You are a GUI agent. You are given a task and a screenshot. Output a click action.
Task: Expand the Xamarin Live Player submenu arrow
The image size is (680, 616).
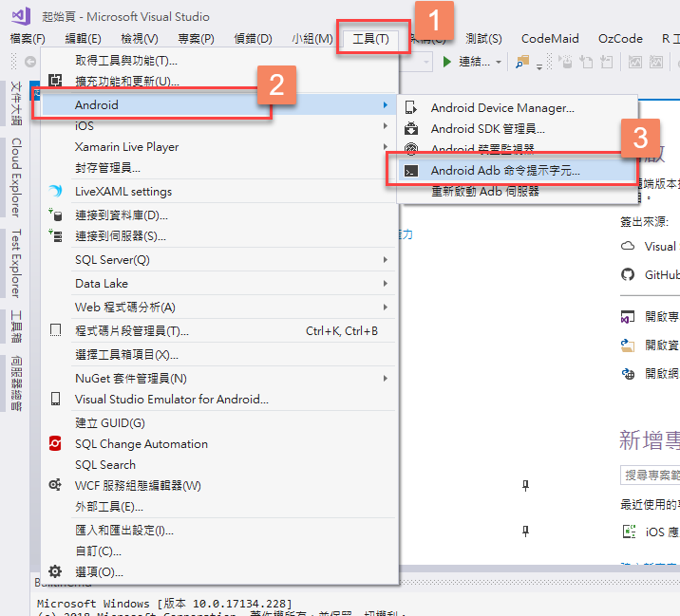pos(385,146)
